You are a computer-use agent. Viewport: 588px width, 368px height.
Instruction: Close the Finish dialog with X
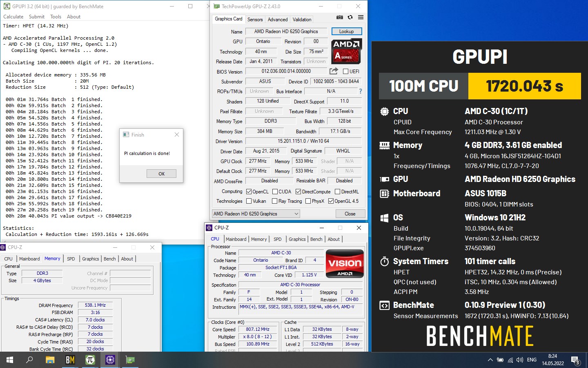tap(177, 135)
